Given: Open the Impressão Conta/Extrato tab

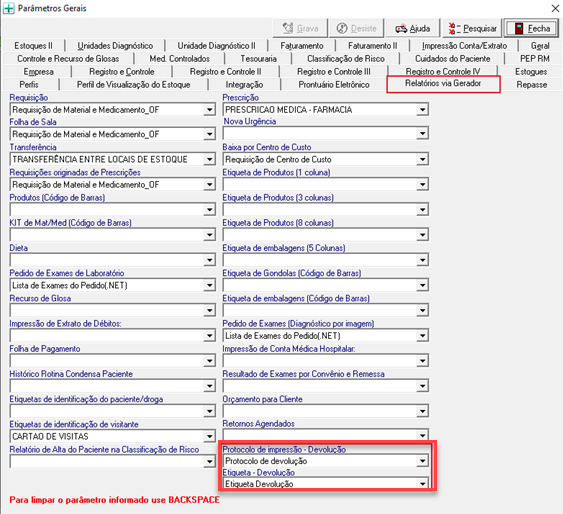Looking at the screenshot, I should pos(464,46).
